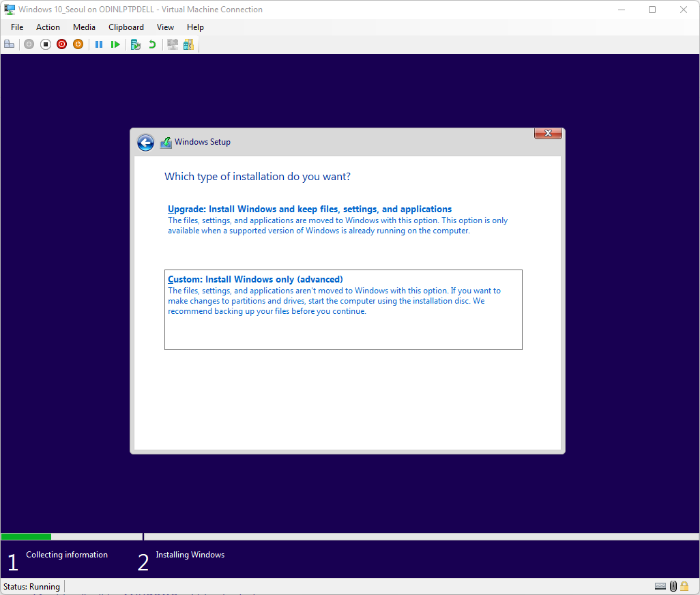
Task: Create a checkpoint with the toolbar icon
Action: pos(136,44)
